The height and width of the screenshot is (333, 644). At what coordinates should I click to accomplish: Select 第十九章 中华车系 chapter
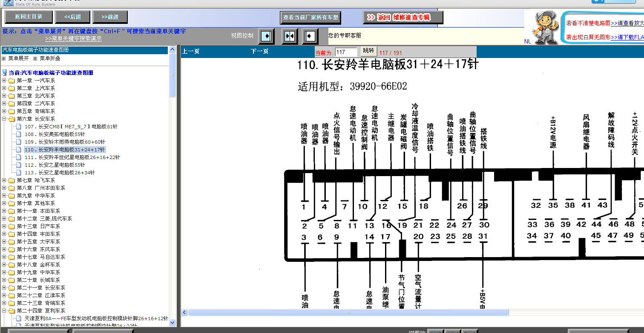[38, 272]
